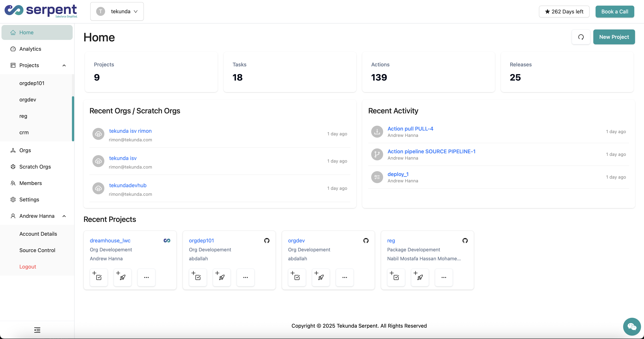Click add release rocket icon on orgdep101 card
This screenshot has width=644, height=339.
pos(222,277)
